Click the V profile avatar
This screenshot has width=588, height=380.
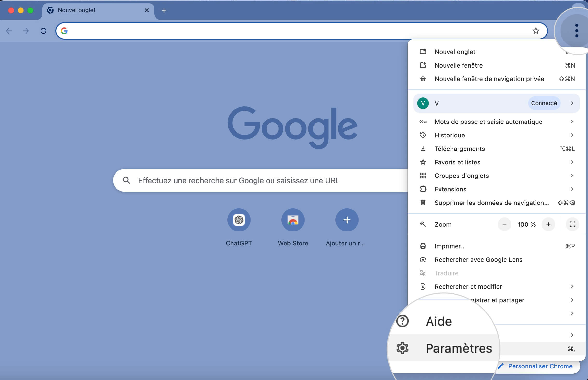(423, 103)
